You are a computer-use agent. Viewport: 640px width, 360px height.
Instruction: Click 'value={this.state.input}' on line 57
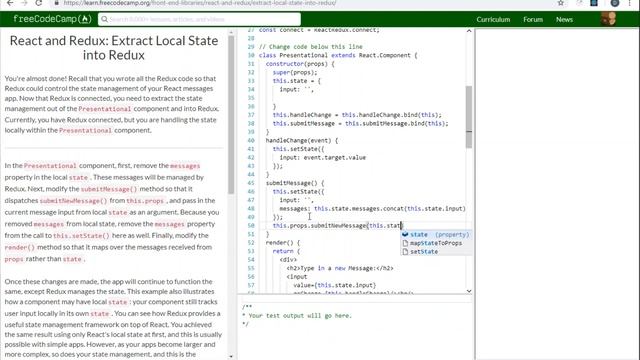[x=335, y=286]
